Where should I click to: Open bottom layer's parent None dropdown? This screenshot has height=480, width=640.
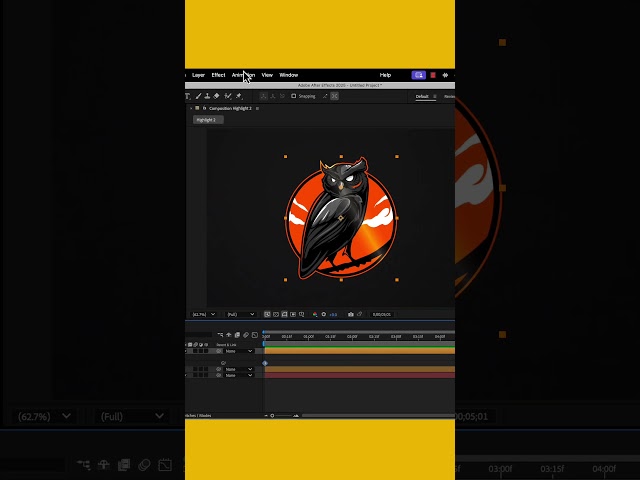point(239,376)
